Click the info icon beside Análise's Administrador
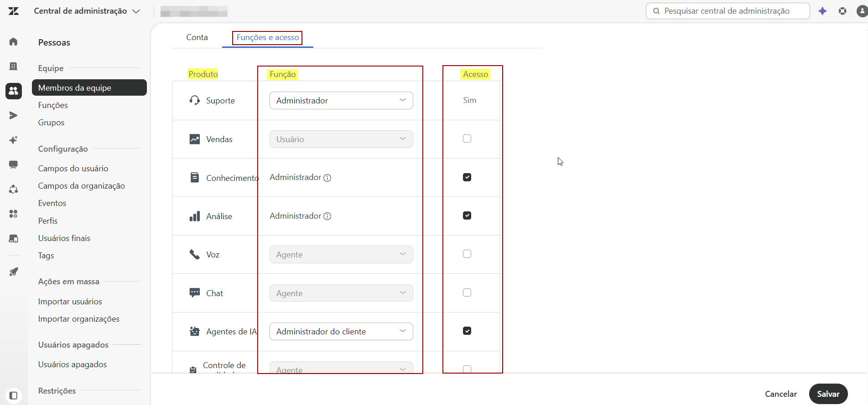 327,216
